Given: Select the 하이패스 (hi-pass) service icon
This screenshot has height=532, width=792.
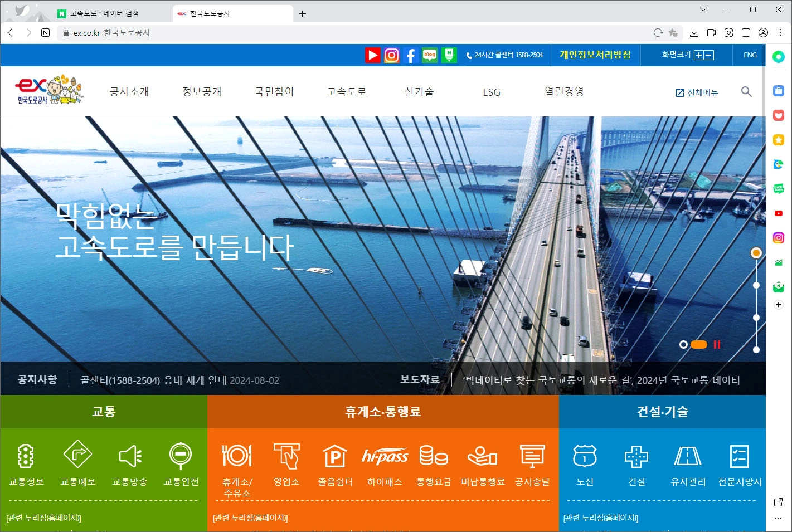Looking at the screenshot, I should click(385, 456).
